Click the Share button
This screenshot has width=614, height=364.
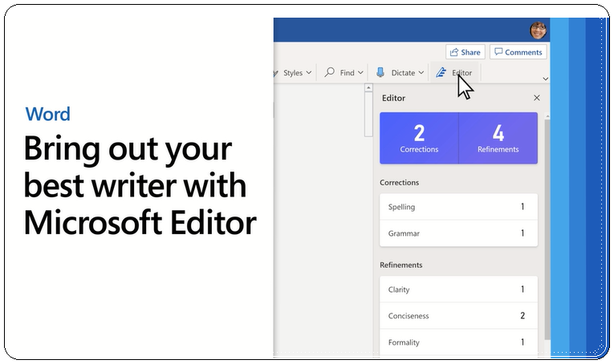(x=466, y=52)
